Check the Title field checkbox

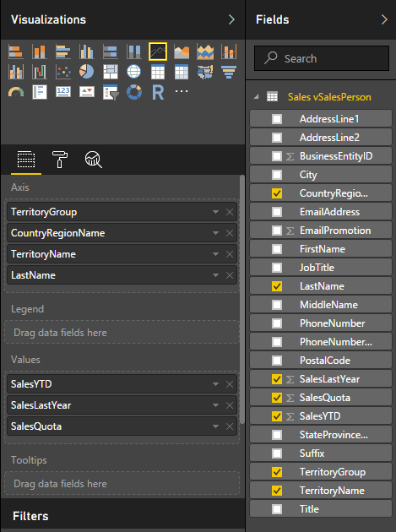(x=277, y=509)
